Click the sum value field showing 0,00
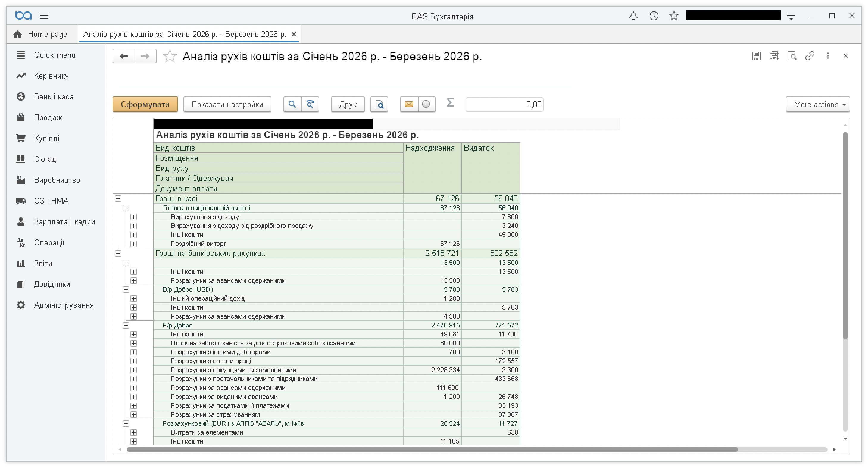 tap(504, 104)
